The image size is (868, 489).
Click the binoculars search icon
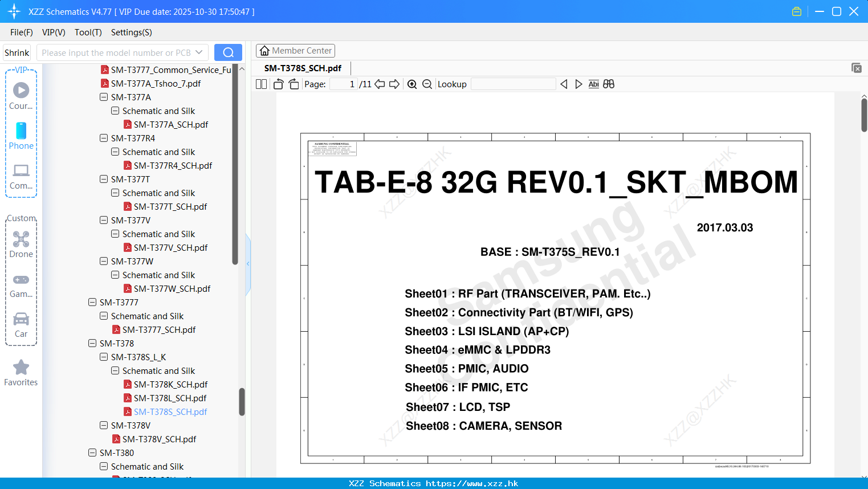click(609, 84)
